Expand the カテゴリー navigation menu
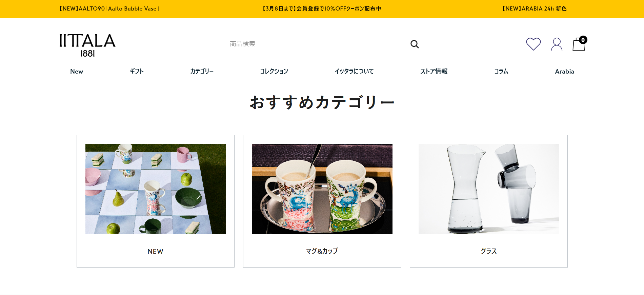 click(202, 71)
